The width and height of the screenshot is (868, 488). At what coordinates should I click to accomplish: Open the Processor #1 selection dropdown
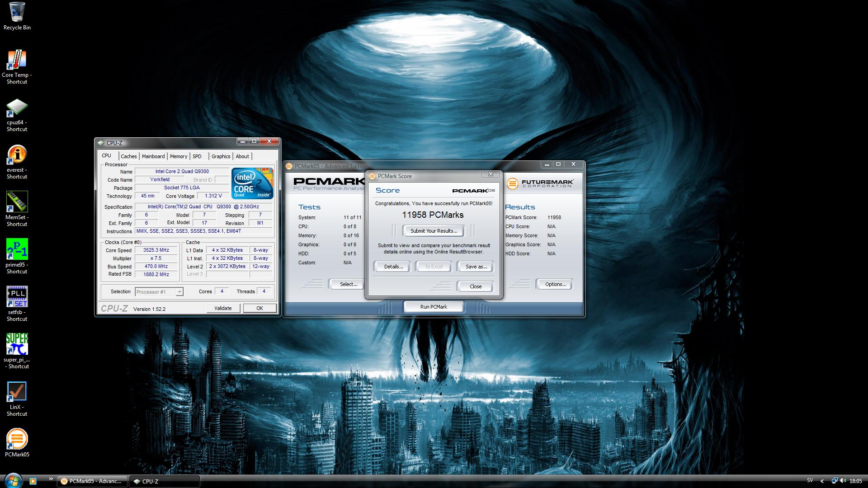tap(159, 292)
